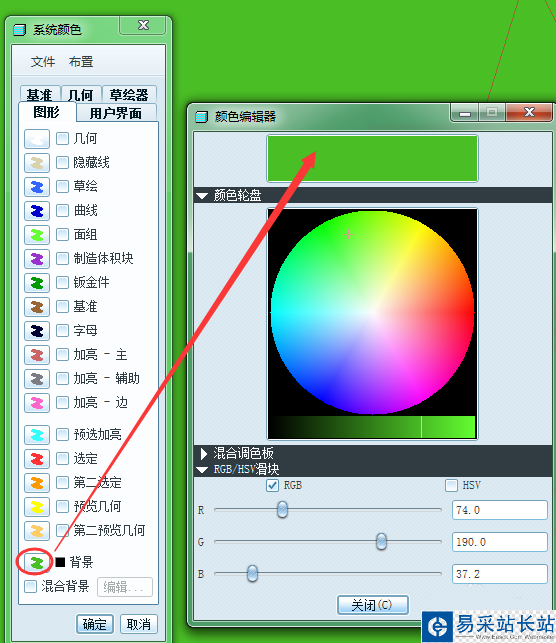This screenshot has width=556, height=643.
Task: Switch to the 几何 tab
Action: [81, 94]
